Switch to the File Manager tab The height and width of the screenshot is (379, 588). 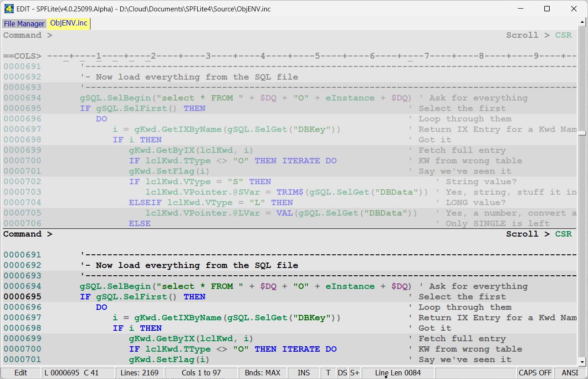click(x=24, y=24)
